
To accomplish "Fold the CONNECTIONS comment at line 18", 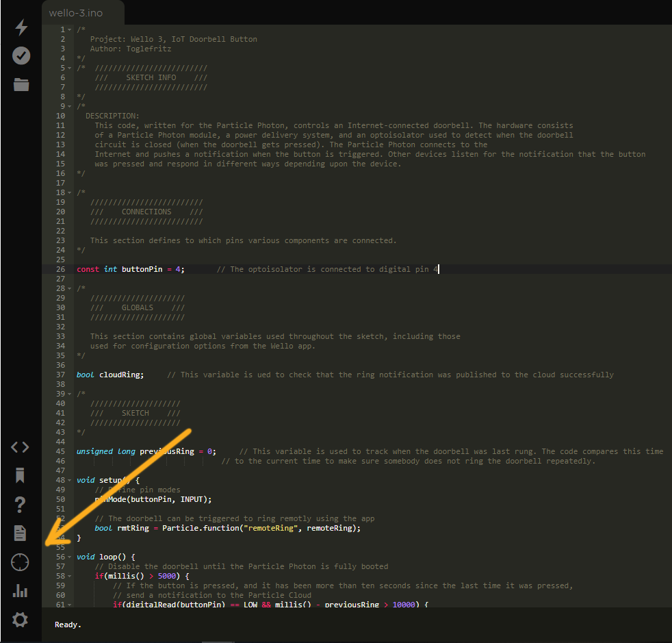I will pyautogui.click(x=69, y=192).
